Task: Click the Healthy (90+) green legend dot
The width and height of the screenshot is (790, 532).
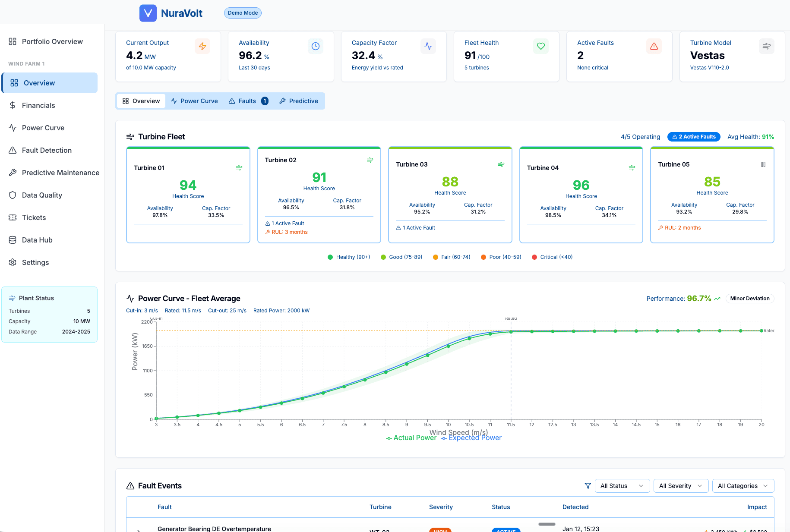Action: click(330, 257)
